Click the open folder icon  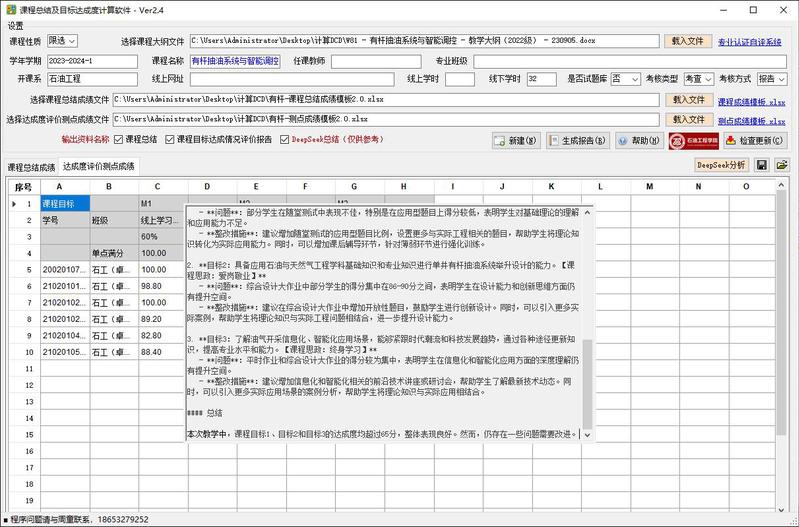pyautogui.click(x=781, y=165)
